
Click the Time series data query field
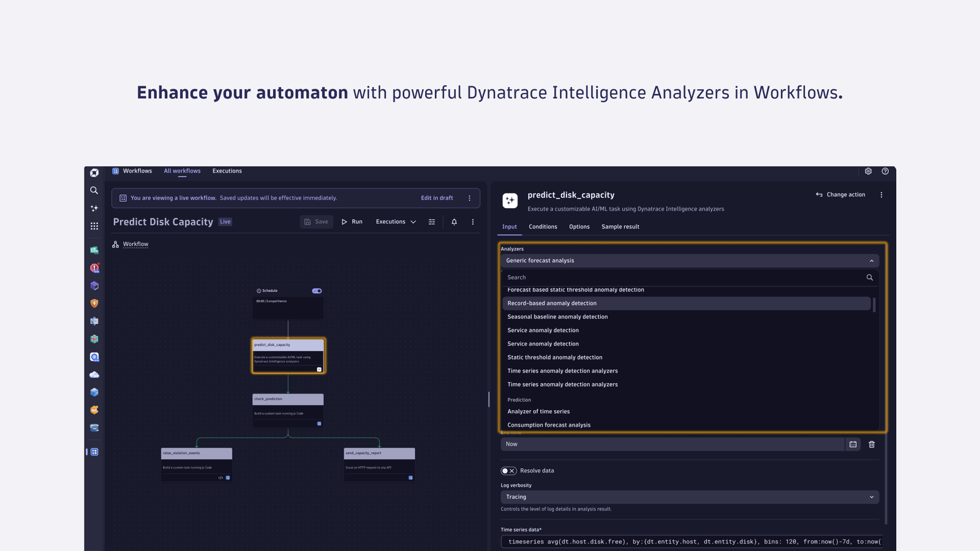[x=692, y=542]
